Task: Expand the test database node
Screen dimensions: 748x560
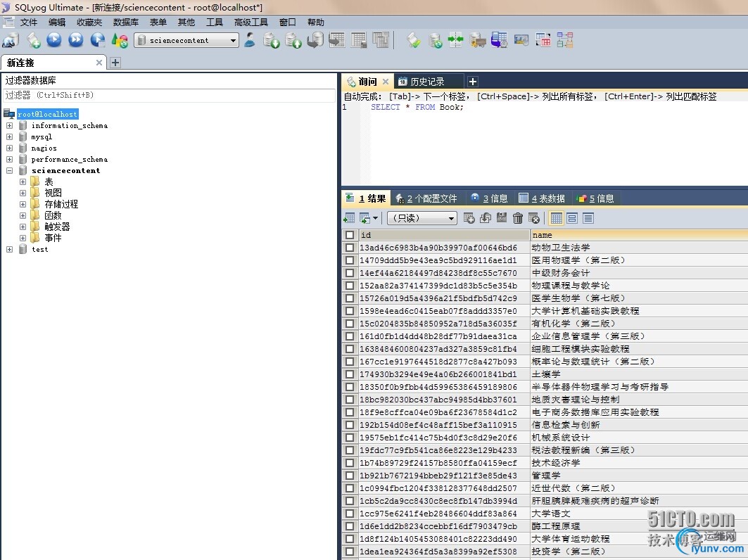Action: (10, 250)
